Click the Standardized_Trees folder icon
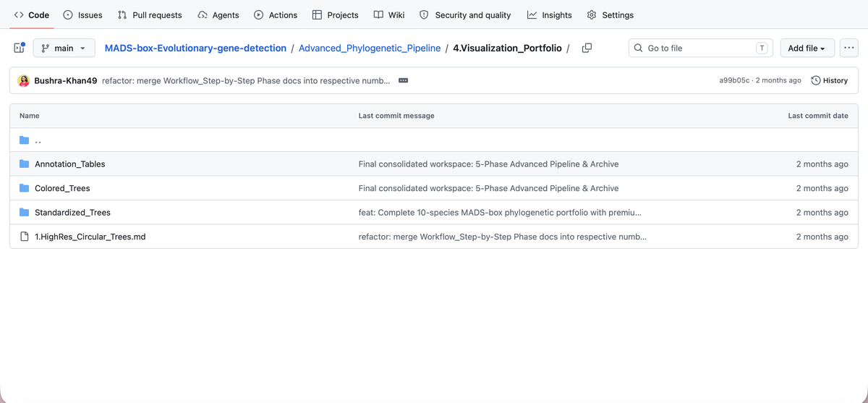This screenshot has height=403, width=868. pos(24,213)
